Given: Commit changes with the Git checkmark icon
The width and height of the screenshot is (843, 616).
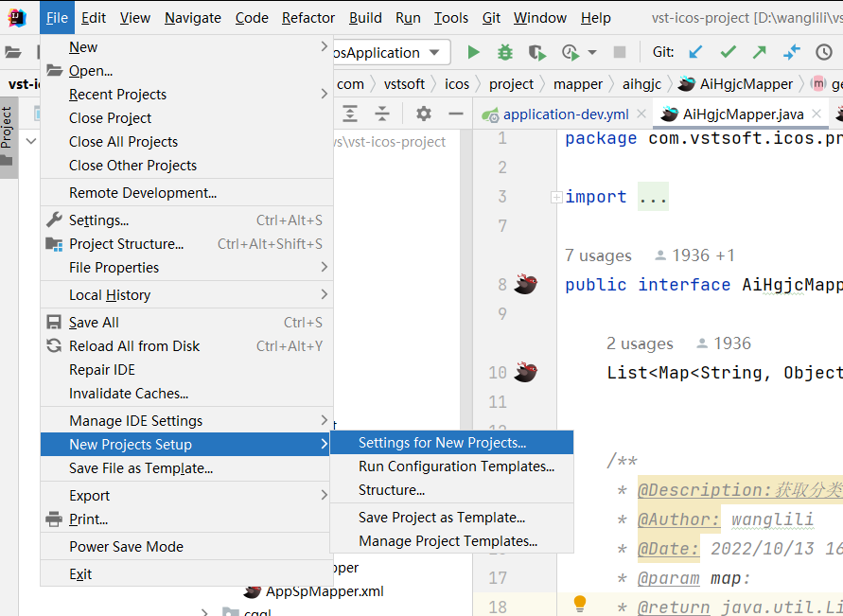Looking at the screenshot, I should pos(728,53).
